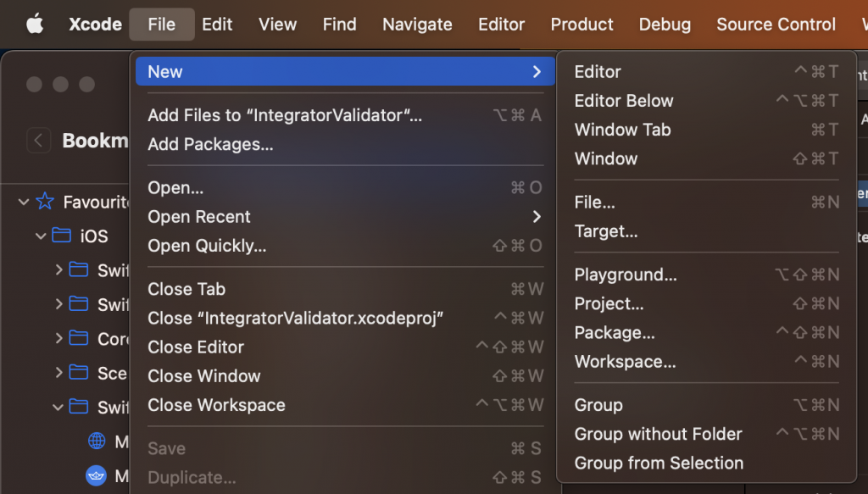Screen dimensions: 868x494
Task: Open the Product menu
Action: click(581, 25)
